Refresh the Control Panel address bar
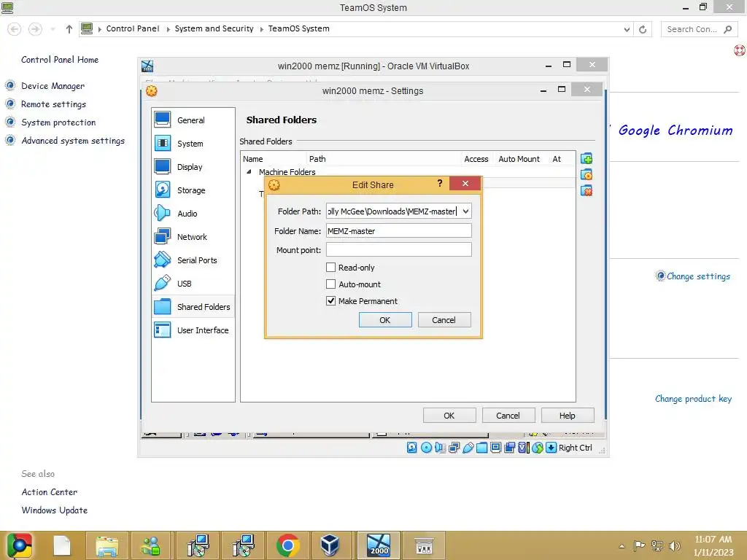Viewport: 747px width, 560px height. (643, 29)
